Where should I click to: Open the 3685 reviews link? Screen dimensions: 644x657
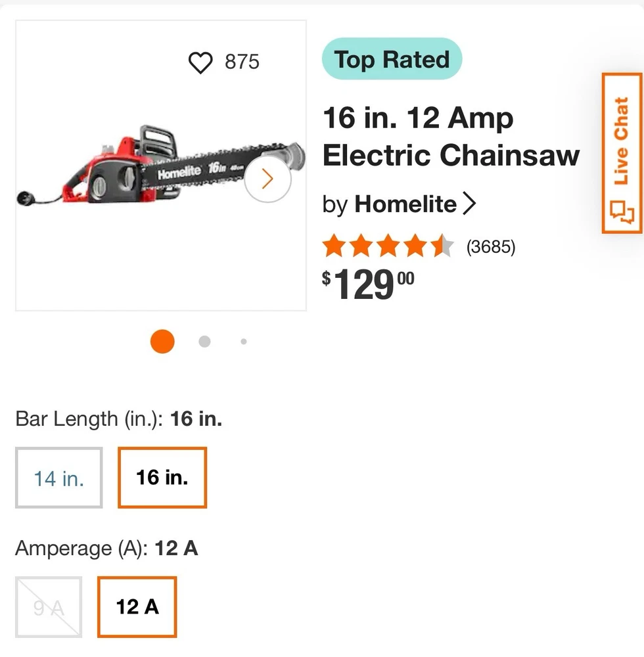tap(491, 247)
